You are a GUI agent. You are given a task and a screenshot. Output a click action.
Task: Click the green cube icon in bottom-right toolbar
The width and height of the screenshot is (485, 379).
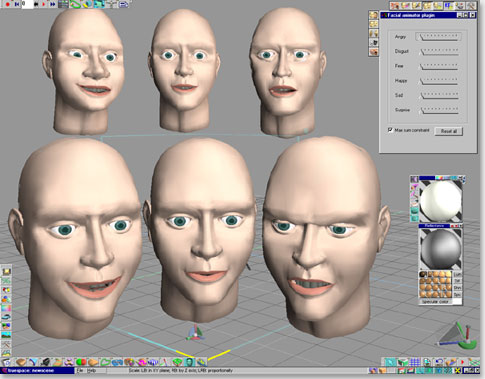tap(402, 362)
